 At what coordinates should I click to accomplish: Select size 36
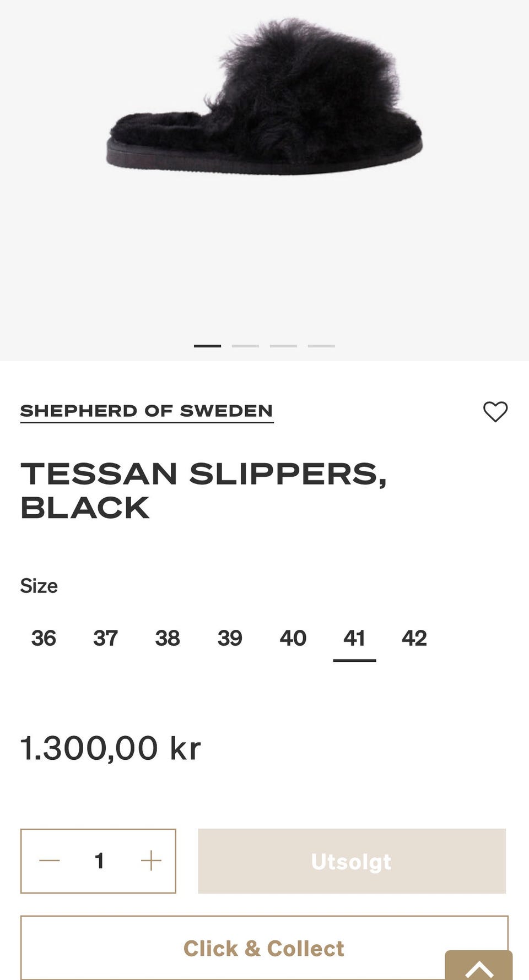(44, 638)
